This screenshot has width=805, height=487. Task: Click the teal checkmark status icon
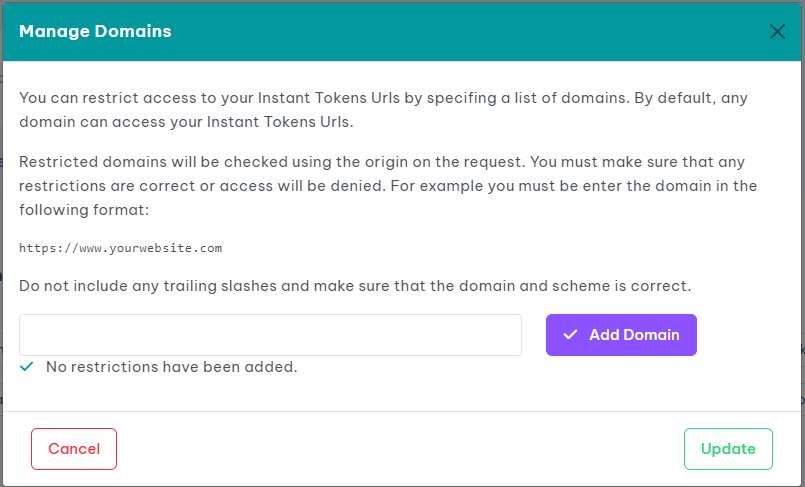(x=27, y=367)
